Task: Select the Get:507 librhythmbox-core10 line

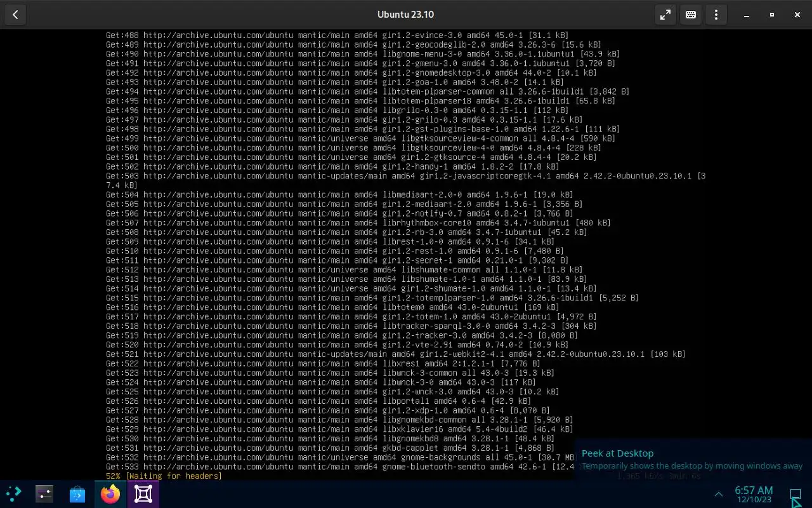Action: 358,223
